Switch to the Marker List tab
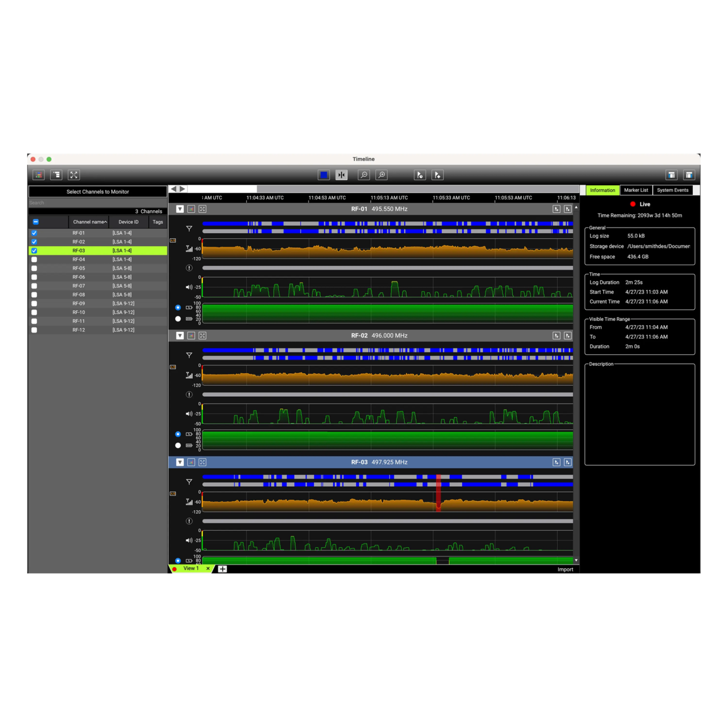 (636, 191)
